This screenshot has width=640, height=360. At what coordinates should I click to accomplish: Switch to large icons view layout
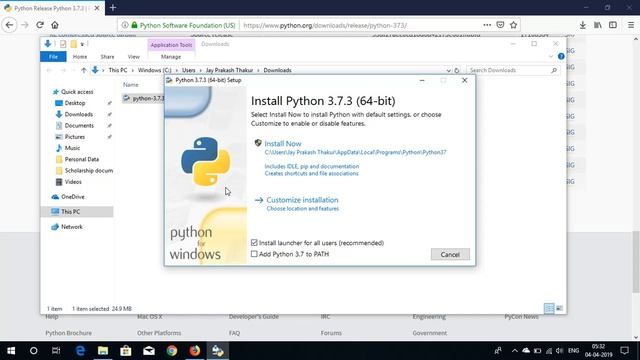(x=560, y=309)
